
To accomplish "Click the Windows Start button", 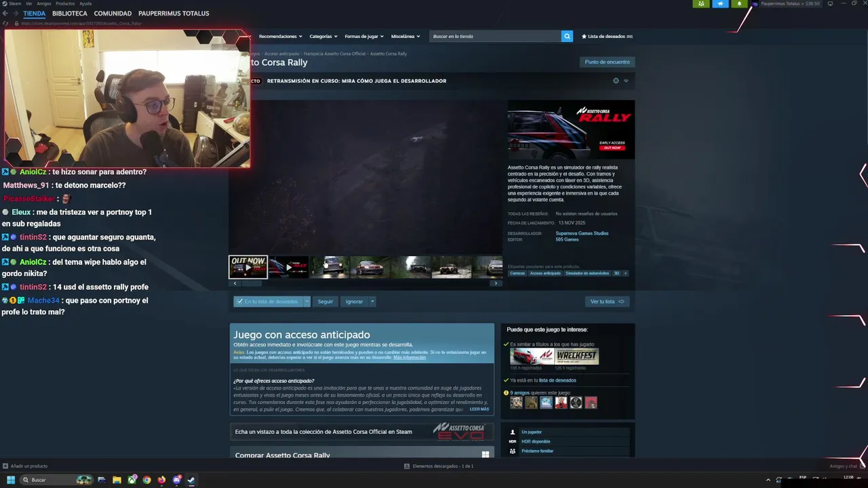I will click(11, 480).
